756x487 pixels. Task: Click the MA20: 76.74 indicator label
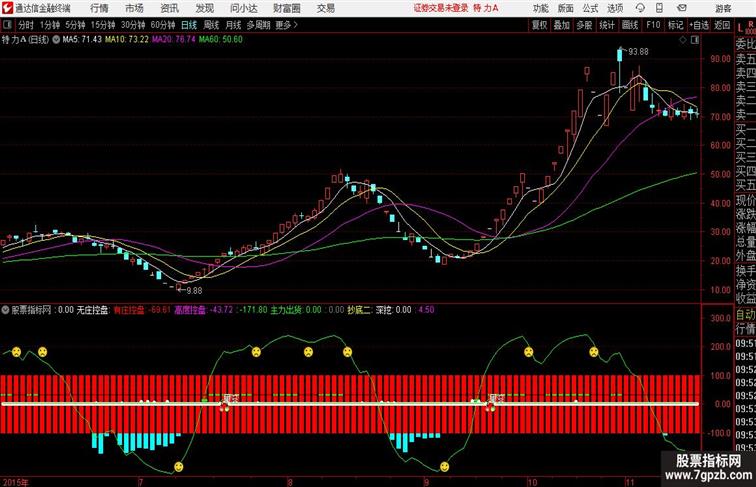coord(174,40)
